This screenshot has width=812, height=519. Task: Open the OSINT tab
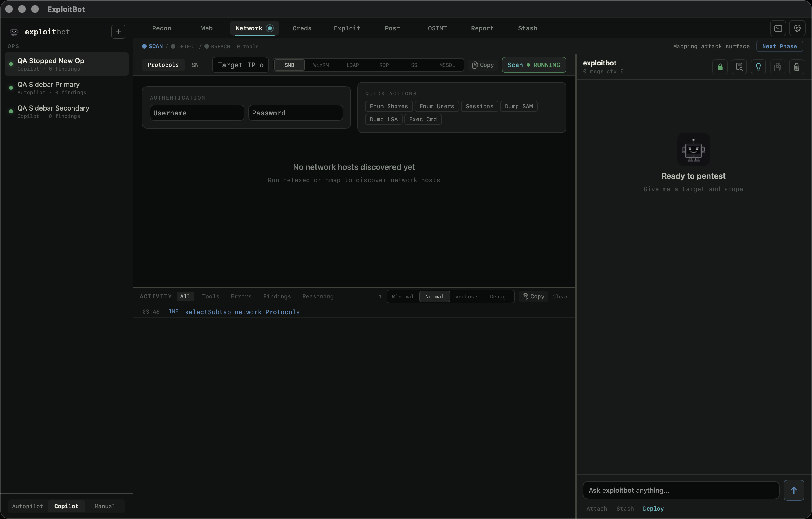click(x=437, y=28)
